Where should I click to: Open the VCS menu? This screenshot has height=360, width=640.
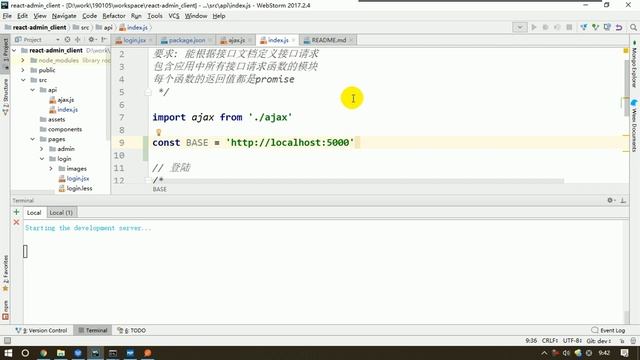point(174,16)
